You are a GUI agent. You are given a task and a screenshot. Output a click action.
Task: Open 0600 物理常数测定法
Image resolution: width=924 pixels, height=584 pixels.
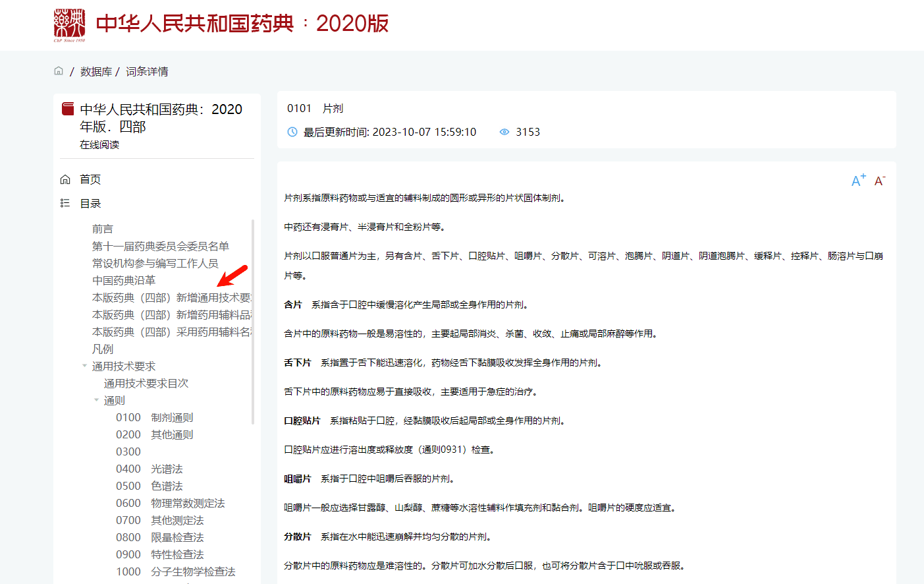171,503
